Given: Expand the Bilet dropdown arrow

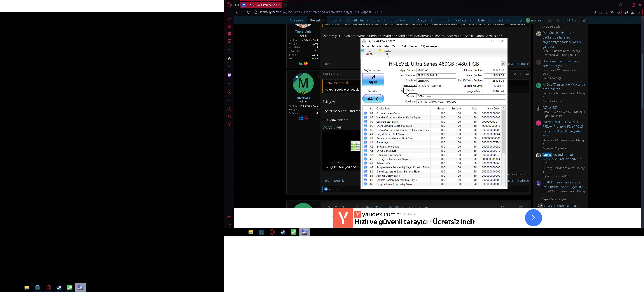Looking at the screenshot, I should [x=384, y=20].
